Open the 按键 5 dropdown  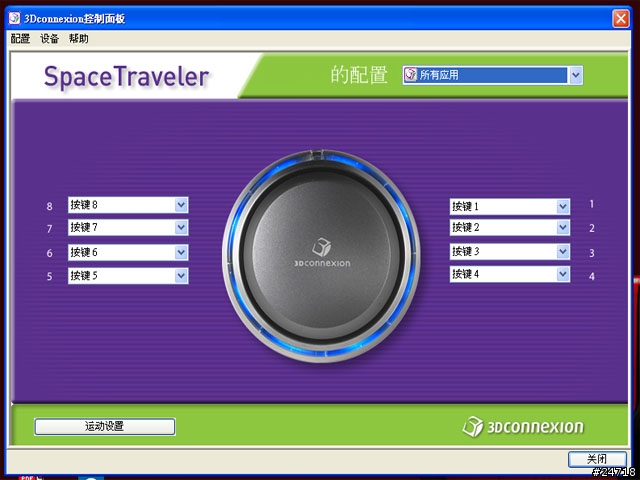128,276
